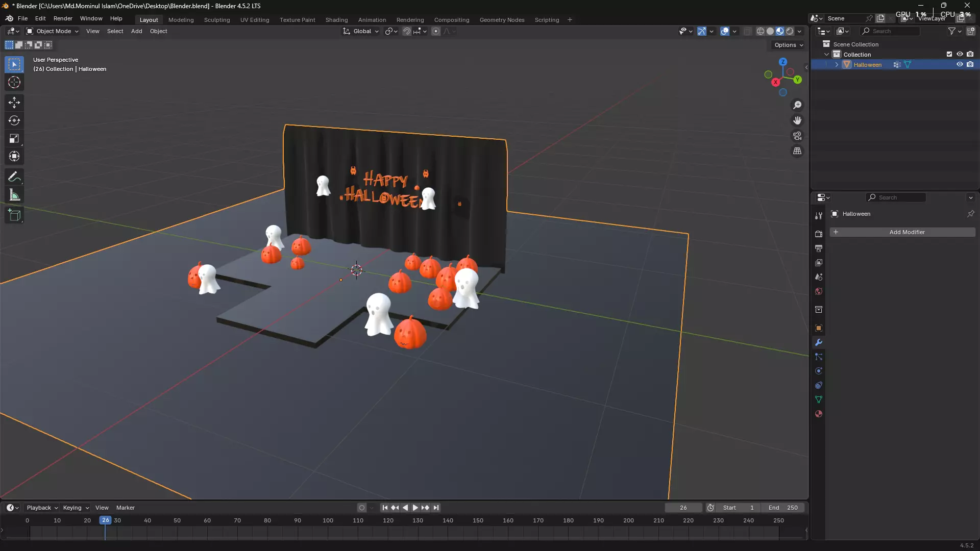Open viewport shading options arrow
The image size is (980, 551).
coord(800,31)
